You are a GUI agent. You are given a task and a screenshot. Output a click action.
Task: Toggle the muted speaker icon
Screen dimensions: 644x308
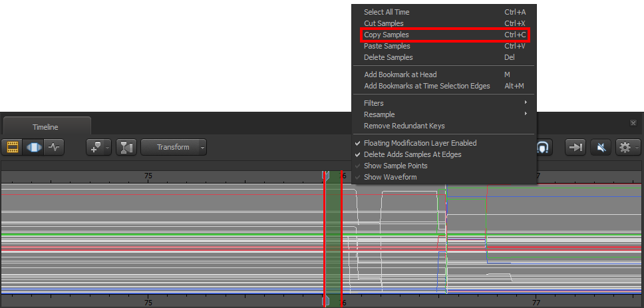point(601,148)
